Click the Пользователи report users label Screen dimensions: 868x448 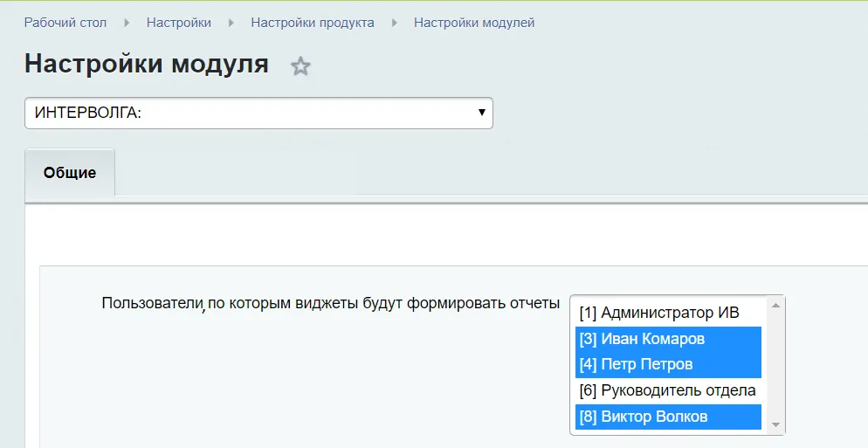pos(330,304)
